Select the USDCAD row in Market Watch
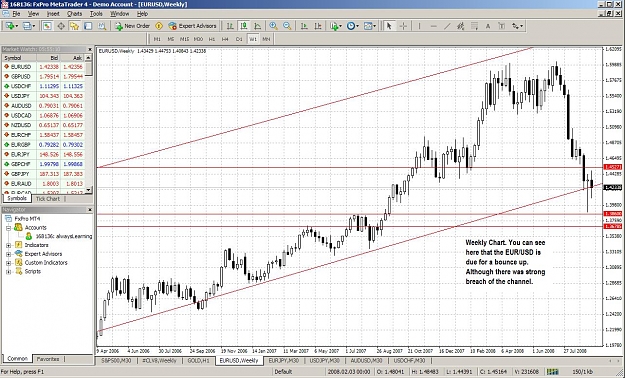 pyautogui.click(x=43, y=115)
